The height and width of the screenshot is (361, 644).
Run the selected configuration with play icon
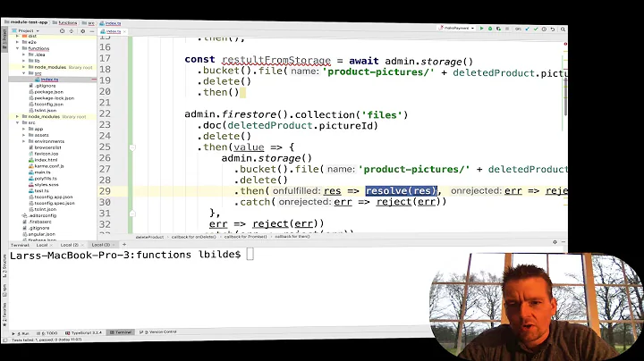click(x=481, y=29)
